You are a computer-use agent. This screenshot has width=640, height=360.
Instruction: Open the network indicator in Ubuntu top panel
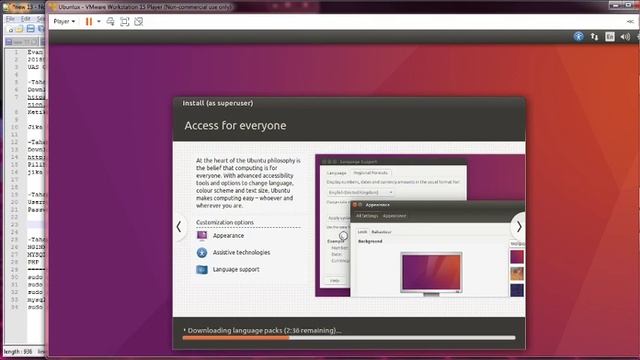point(594,37)
